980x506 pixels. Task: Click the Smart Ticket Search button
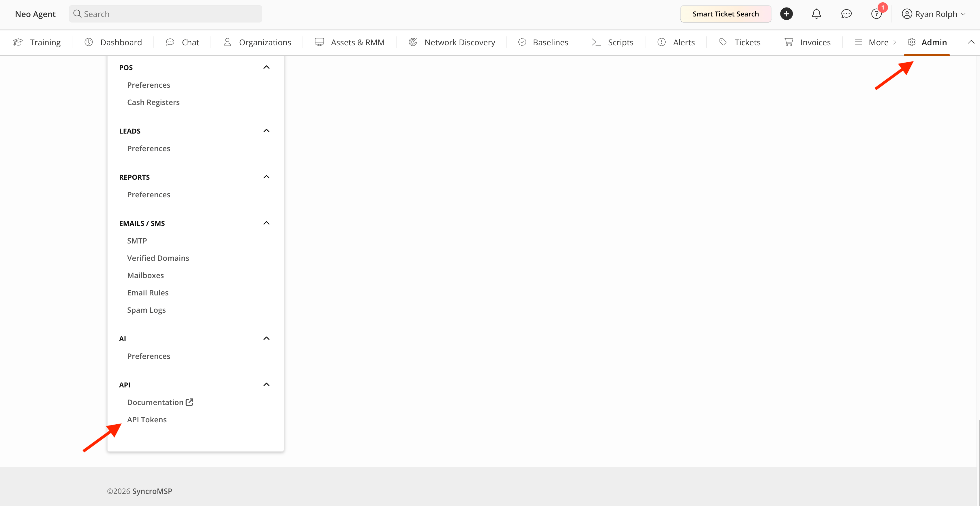pos(726,14)
